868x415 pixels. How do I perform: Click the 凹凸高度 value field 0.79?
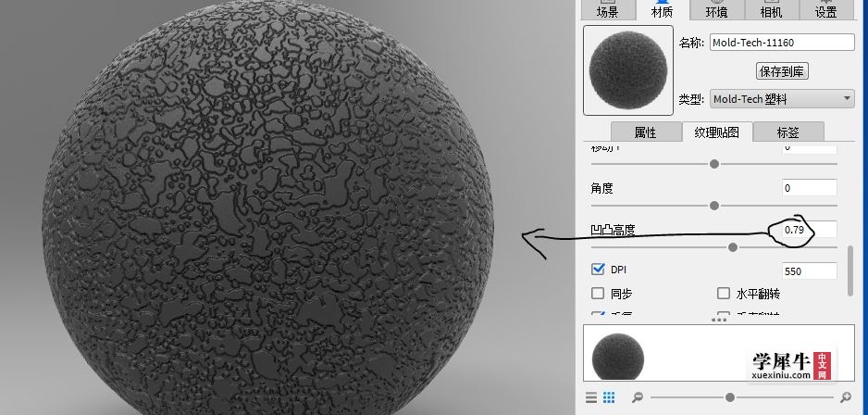coord(810,230)
